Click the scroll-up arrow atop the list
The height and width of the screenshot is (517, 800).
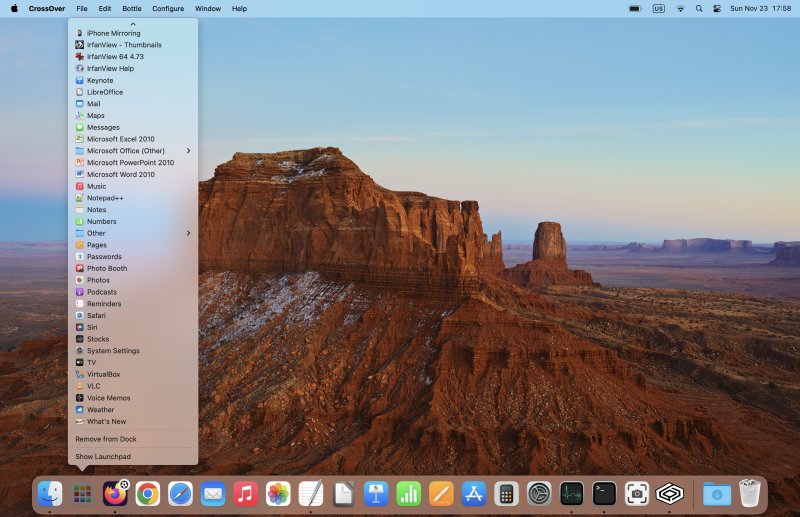(133, 23)
